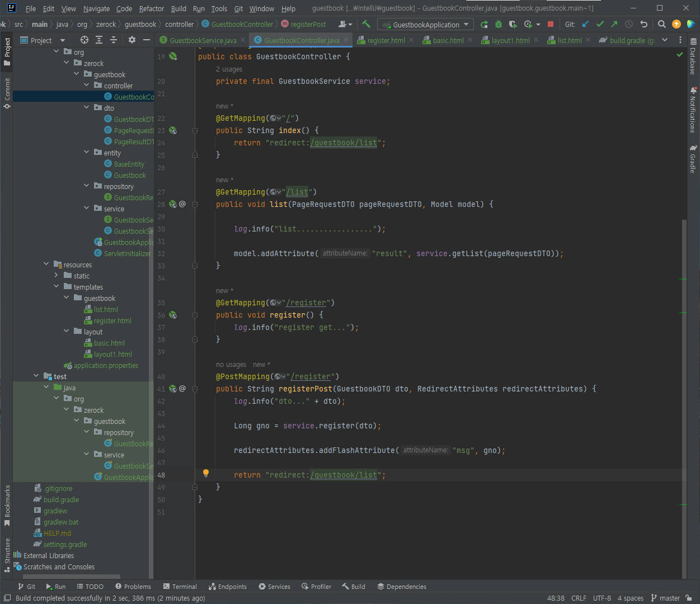This screenshot has width=700, height=604.
Task: Show Git history with the clock icon
Action: [629, 24]
